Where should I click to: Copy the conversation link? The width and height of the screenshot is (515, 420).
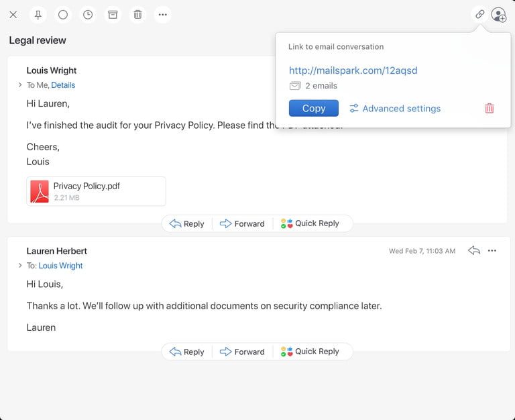(x=313, y=108)
